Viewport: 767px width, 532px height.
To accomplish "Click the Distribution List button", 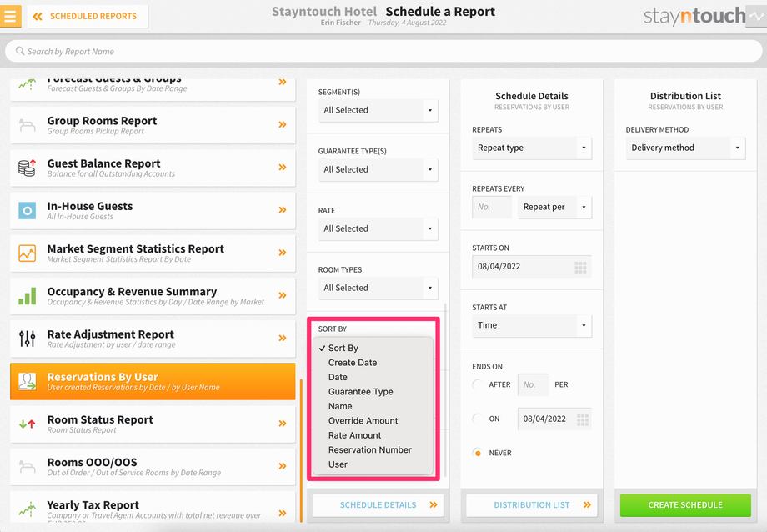I will click(x=532, y=505).
